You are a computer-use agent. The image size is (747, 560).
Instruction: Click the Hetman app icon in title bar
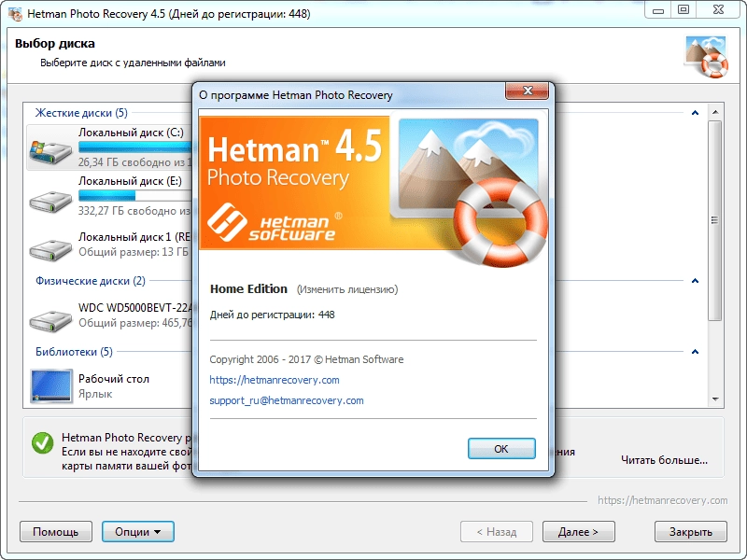coord(15,14)
